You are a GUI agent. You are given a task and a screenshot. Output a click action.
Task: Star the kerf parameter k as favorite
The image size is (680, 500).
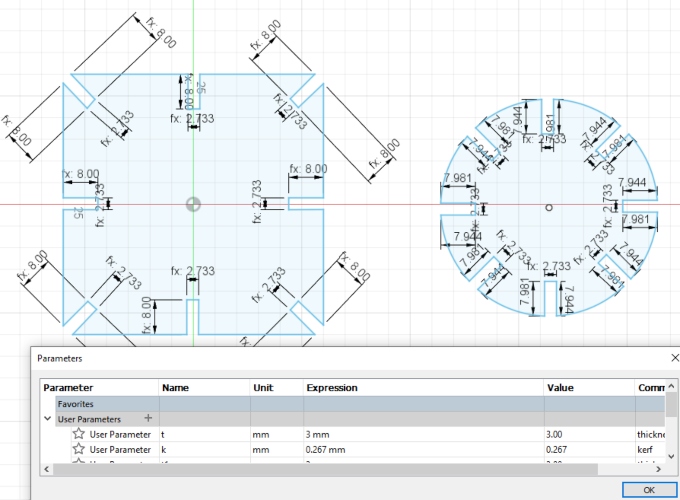(78, 449)
